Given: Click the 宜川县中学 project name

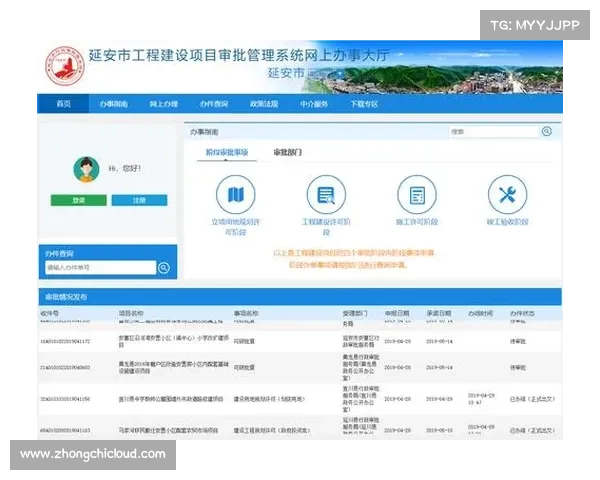Looking at the screenshot, I should point(171,399).
